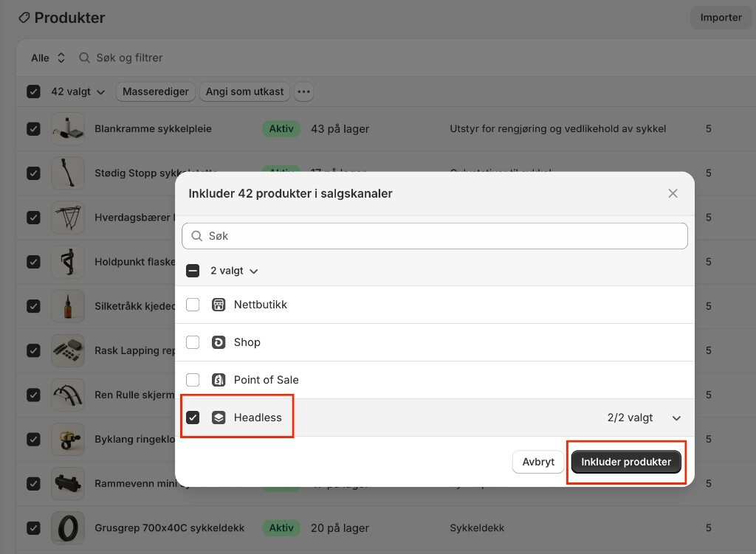
Task: Open Holdpunkt flaske product thumbnail
Action: (x=68, y=262)
